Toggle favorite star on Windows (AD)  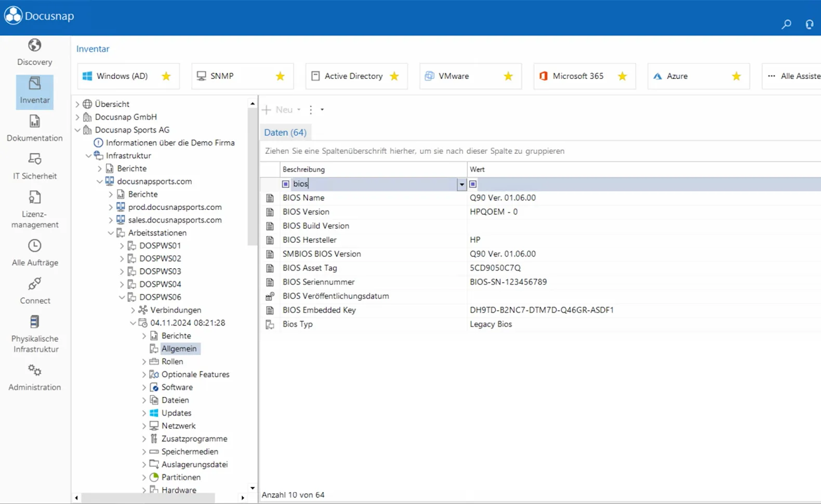(x=166, y=76)
